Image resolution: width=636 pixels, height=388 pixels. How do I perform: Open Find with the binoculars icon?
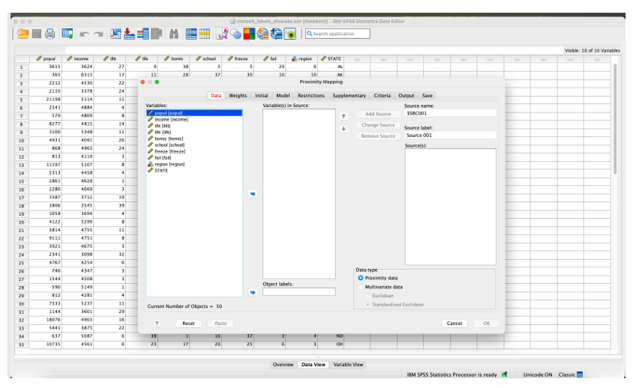click(x=174, y=34)
